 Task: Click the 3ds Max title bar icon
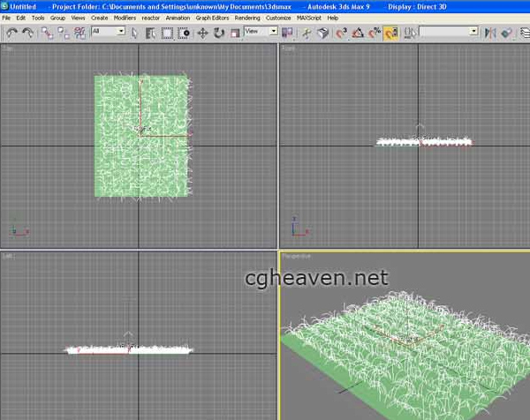(x=4, y=6)
